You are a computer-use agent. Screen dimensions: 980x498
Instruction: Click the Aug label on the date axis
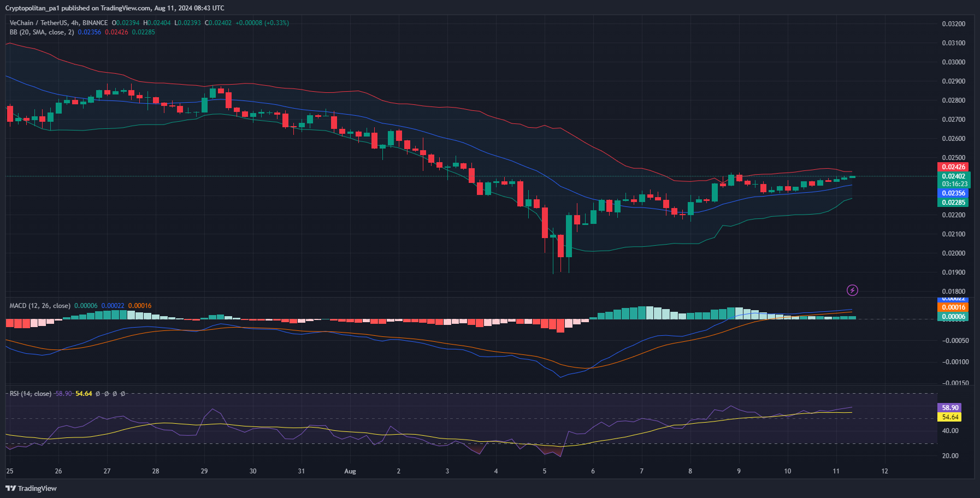coord(350,471)
